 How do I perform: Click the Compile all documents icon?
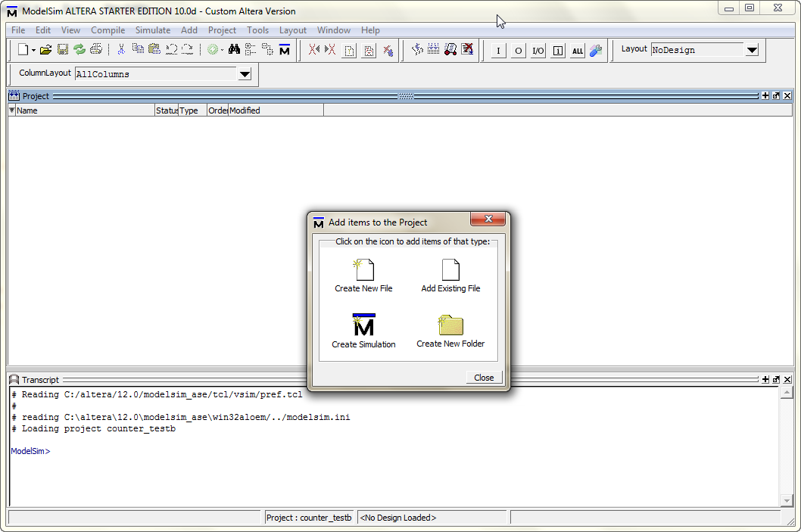[369, 50]
